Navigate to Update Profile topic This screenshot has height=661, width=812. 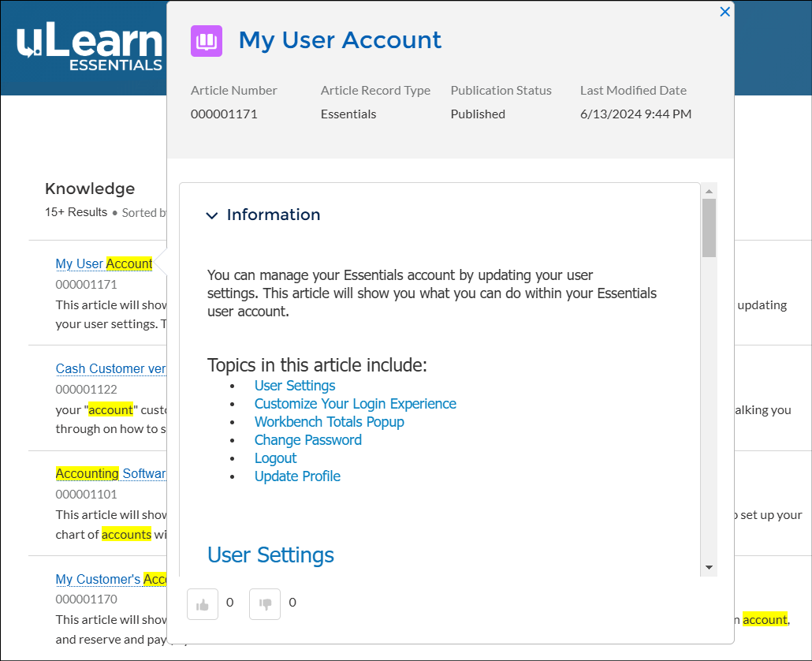[297, 476]
